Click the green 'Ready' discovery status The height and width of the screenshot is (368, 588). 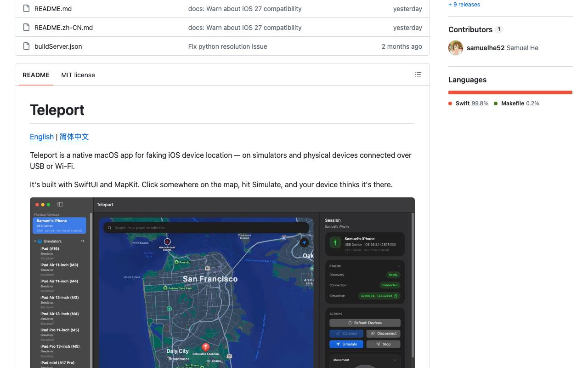(393, 275)
